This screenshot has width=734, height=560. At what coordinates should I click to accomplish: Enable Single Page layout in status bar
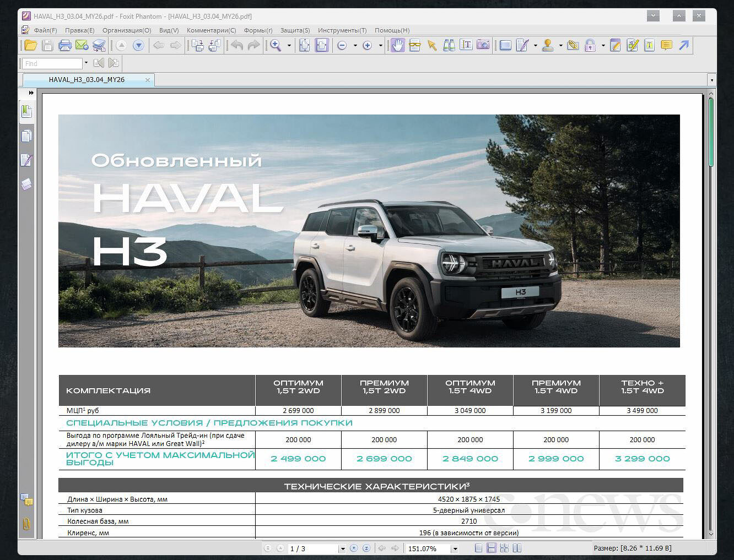coord(478,548)
